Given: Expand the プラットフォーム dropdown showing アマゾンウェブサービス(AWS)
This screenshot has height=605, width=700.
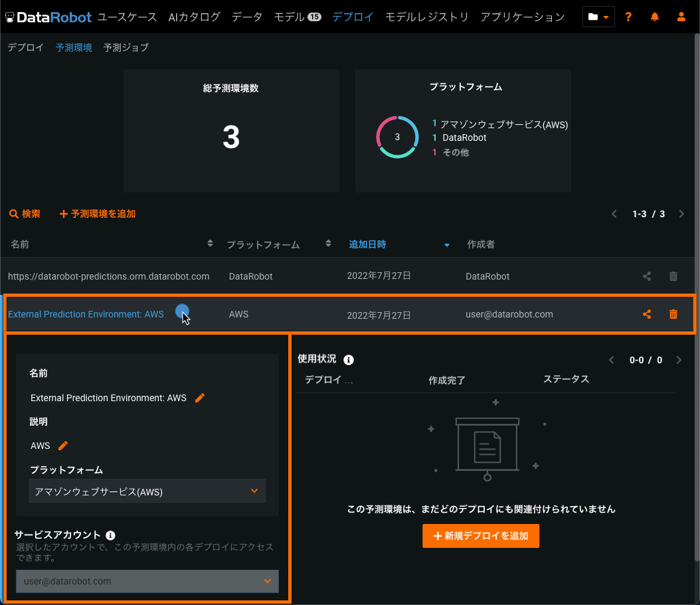Looking at the screenshot, I should pos(147,491).
